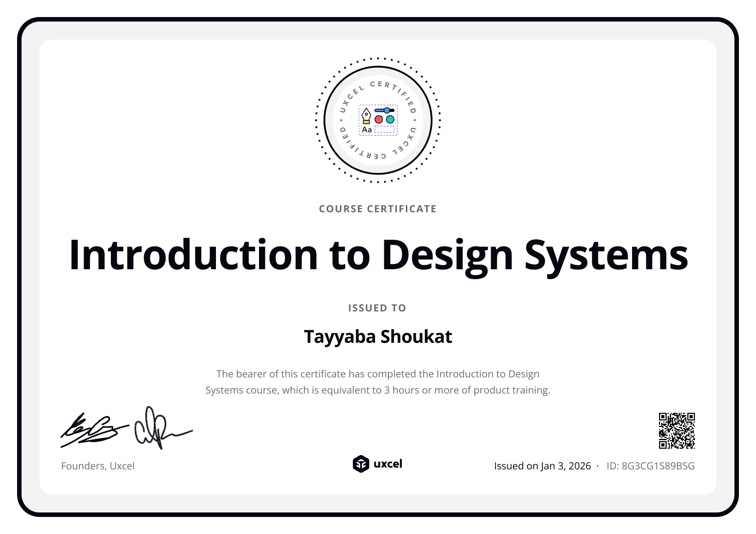Click the 'Founders, Uxcel' caption
The image size is (756, 534).
98,466
